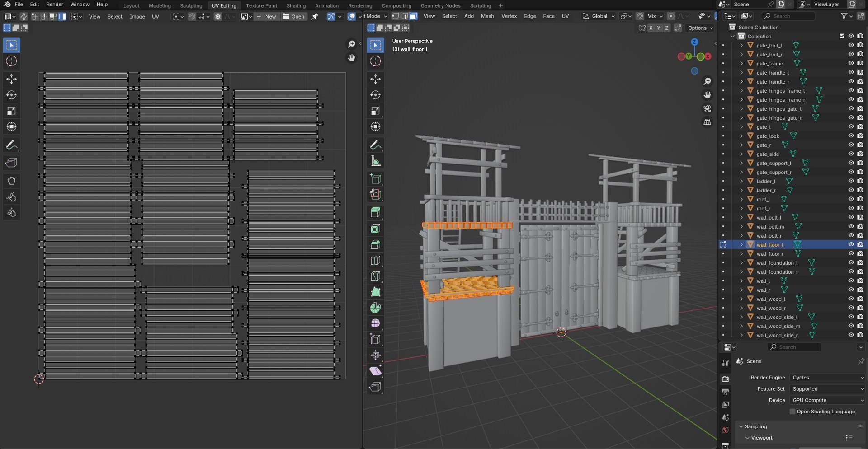The image size is (868, 449).
Task: Select the UV Grab sculpt tool
Action: [11, 181]
